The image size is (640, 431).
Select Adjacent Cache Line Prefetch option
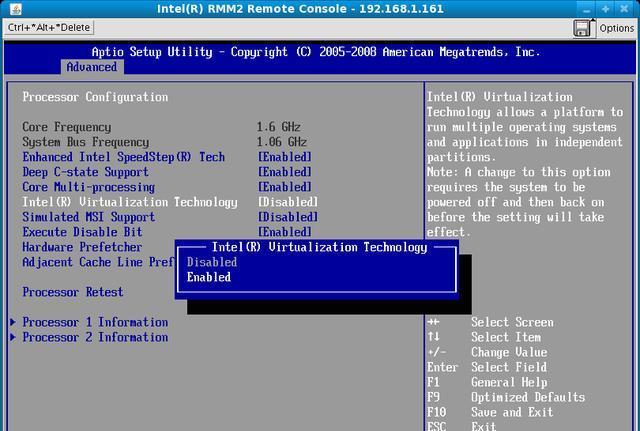98,262
